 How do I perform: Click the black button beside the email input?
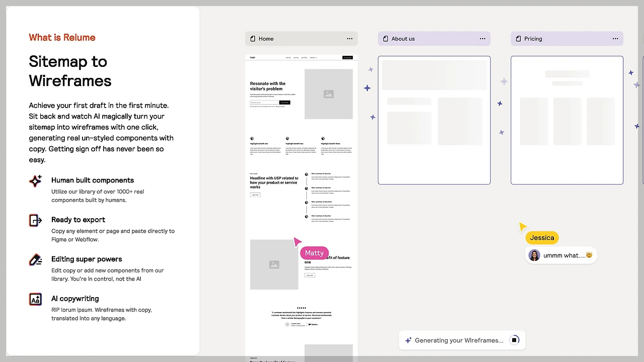point(285,103)
